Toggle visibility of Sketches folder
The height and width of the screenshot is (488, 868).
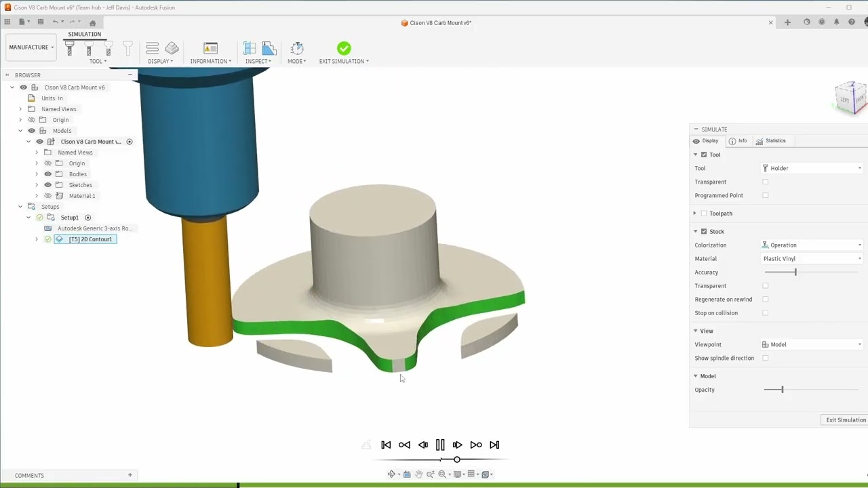[x=48, y=185]
